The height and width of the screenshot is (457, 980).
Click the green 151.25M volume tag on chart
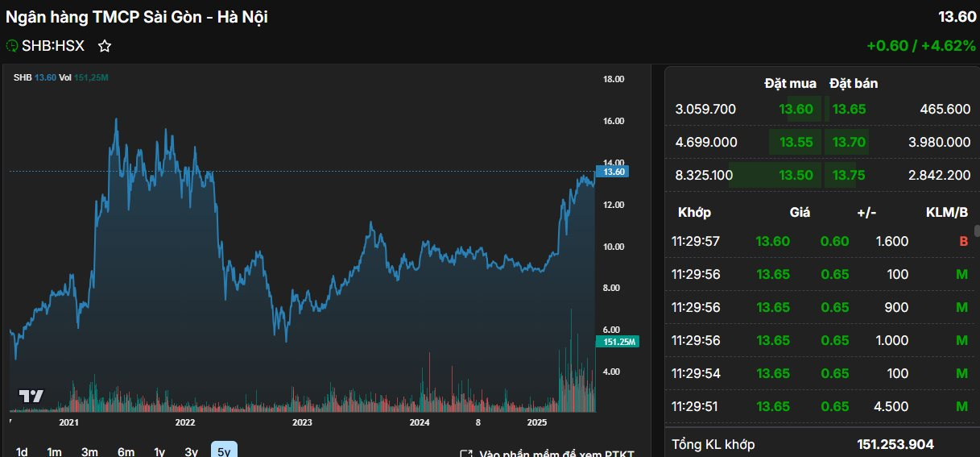click(x=617, y=342)
